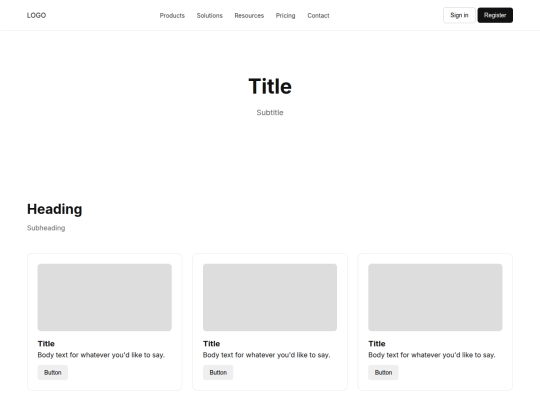Open the Solutions nav item
The height and width of the screenshot is (405, 540).
tap(209, 15)
